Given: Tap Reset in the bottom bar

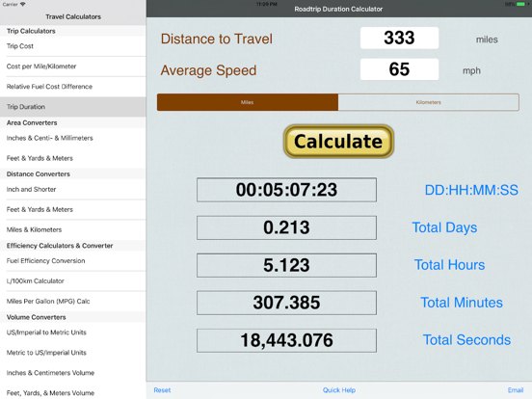Looking at the screenshot, I should click(162, 390).
